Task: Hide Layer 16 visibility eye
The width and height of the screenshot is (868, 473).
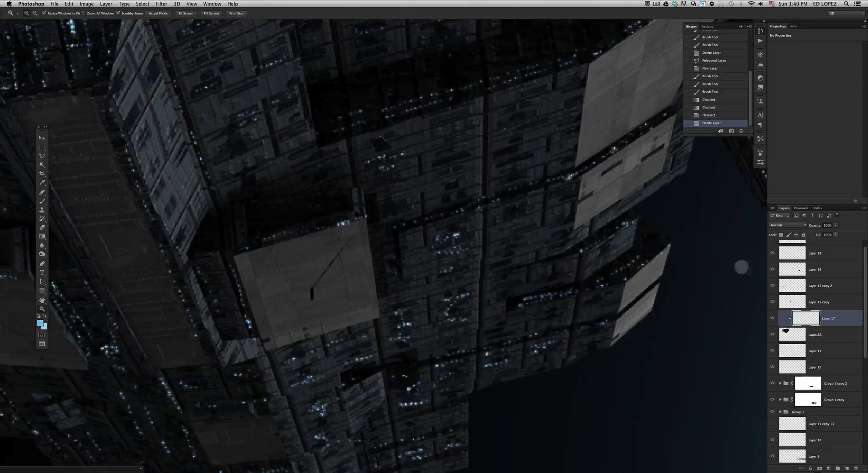Action: tap(772, 270)
